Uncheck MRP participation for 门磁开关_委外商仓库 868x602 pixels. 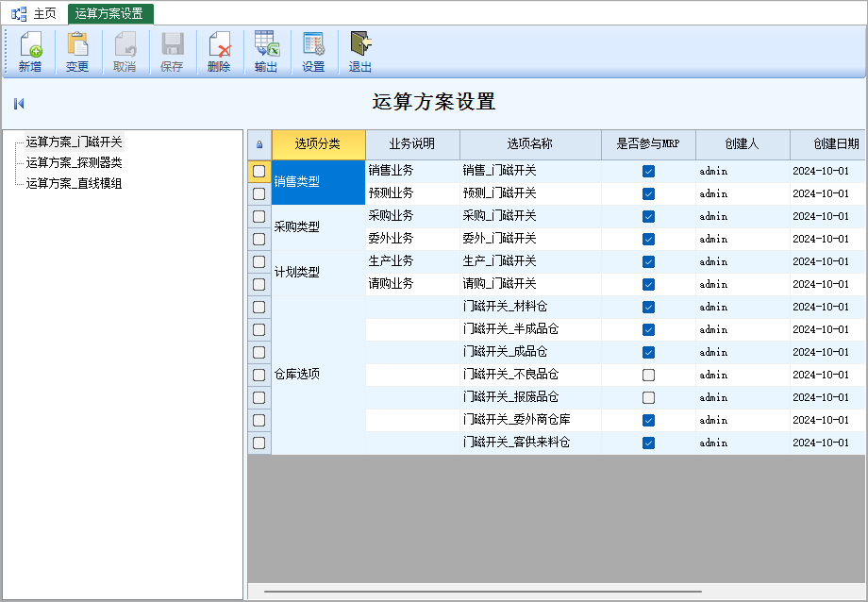[x=649, y=420]
